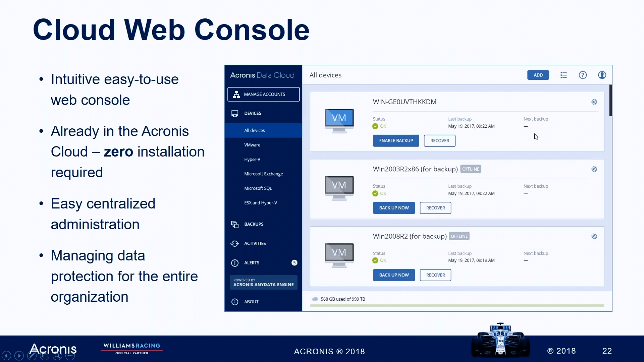
Task: Click the Alerts exclamation icon
Action: pos(235,263)
